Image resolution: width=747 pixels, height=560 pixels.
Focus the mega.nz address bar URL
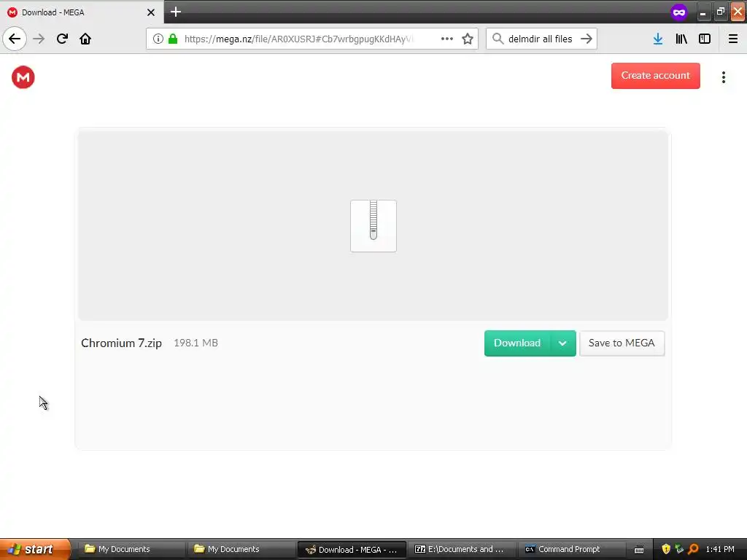(298, 39)
